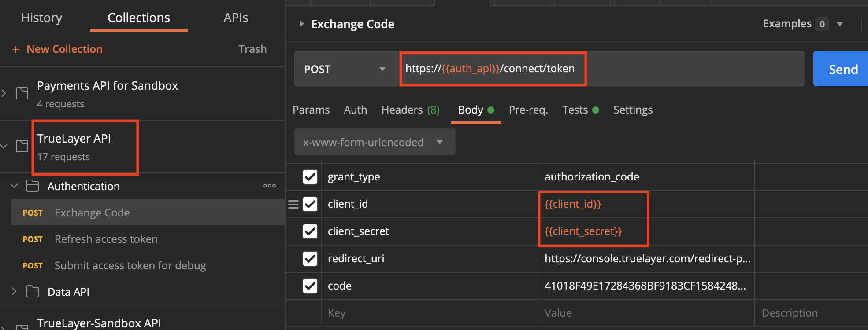868x330 pixels.
Task: Open the request Settings tab
Action: [x=633, y=110]
